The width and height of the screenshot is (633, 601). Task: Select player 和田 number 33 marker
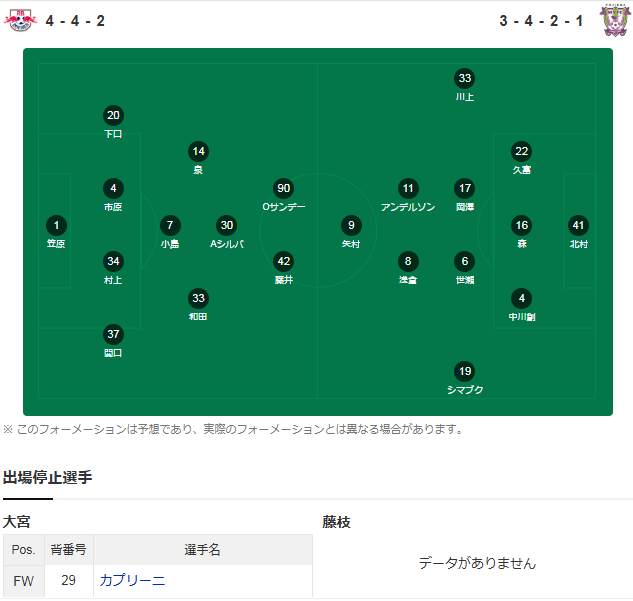point(198,298)
